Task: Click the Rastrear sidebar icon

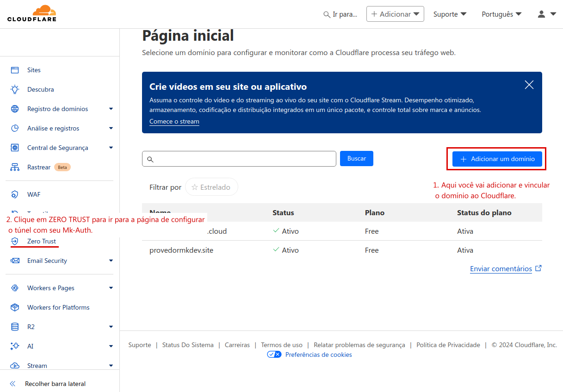Action: (15, 167)
